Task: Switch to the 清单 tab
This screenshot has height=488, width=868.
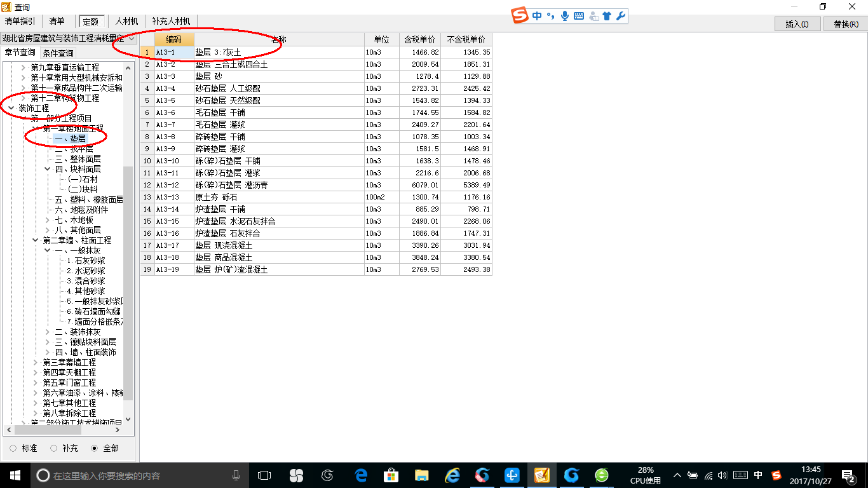Action: point(57,22)
